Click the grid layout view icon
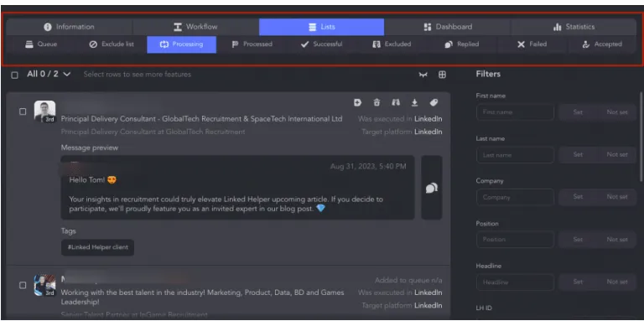This screenshot has height=321, width=644. click(x=442, y=75)
